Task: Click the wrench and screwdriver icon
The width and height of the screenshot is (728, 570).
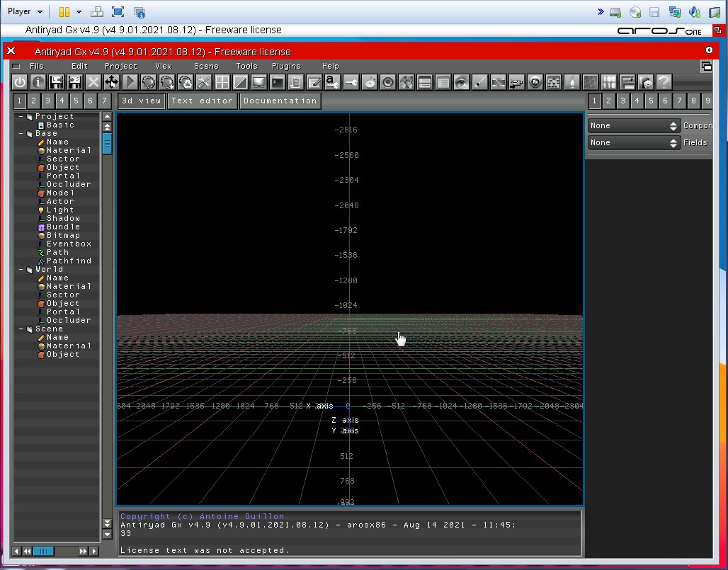Action: pyautogui.click(x=204, y=82)
